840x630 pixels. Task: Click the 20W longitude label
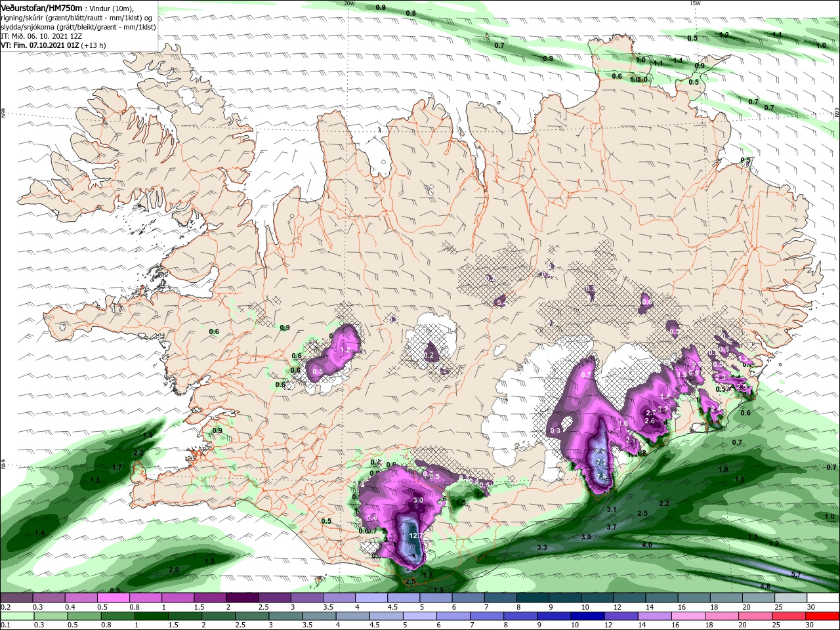[349, 3]
